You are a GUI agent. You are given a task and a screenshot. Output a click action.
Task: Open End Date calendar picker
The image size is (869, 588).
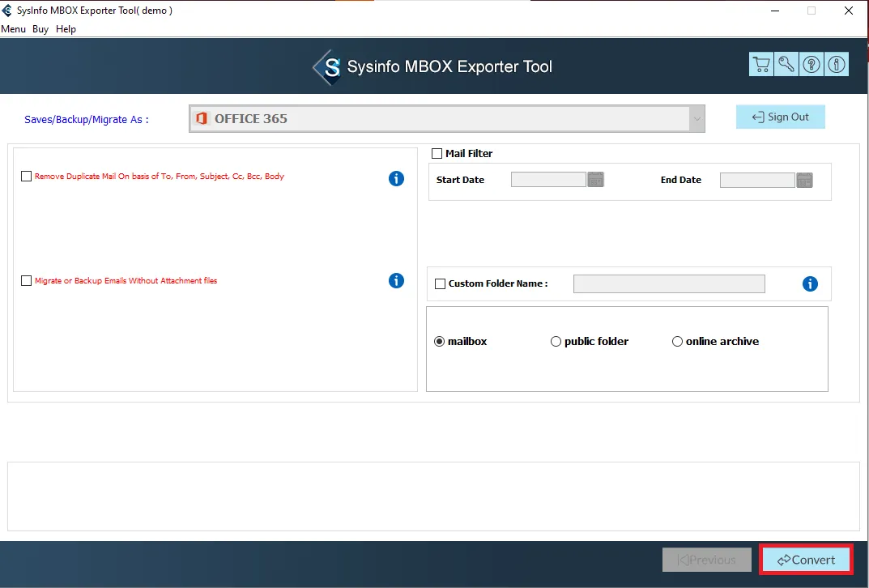point(805,180)
